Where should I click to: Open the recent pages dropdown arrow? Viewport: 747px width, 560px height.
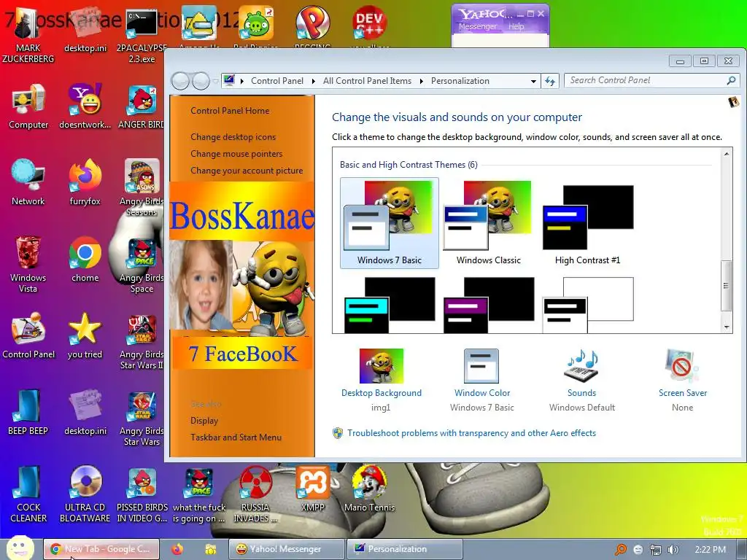[215, 82]
